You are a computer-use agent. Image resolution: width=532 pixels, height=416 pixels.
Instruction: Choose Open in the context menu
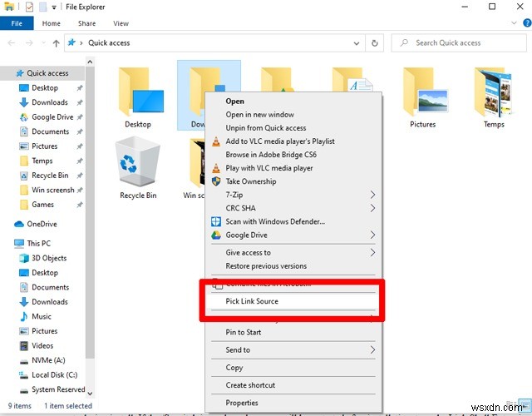pos(293,102)
